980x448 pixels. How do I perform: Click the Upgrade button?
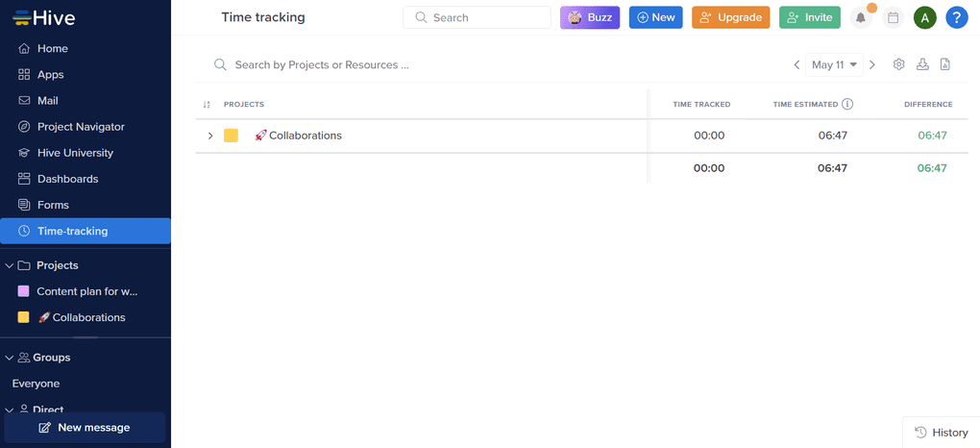tap(730, 17)
